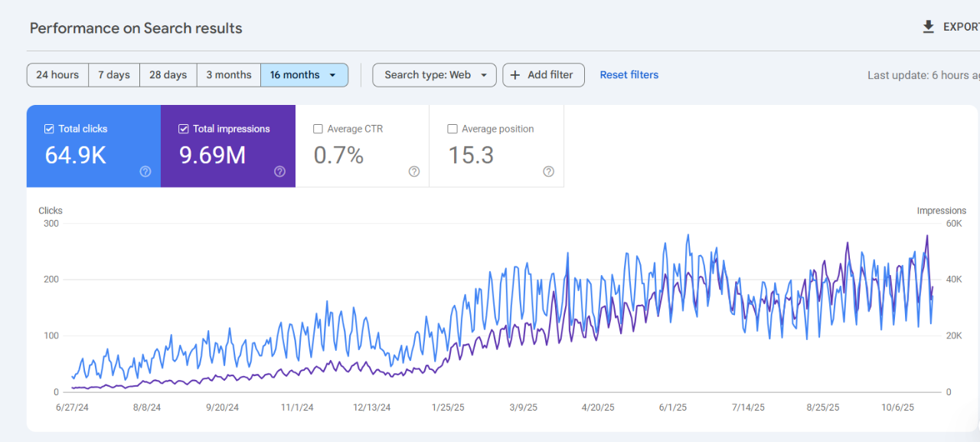Expand the 16 months date range dropdown arrow
Viewport: 980px width, 442px height.
[332, 75]
